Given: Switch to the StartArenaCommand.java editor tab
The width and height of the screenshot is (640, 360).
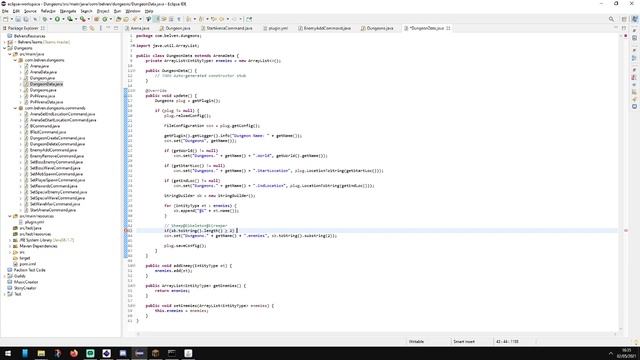Looking at the screenshot, I should (227, 28).
